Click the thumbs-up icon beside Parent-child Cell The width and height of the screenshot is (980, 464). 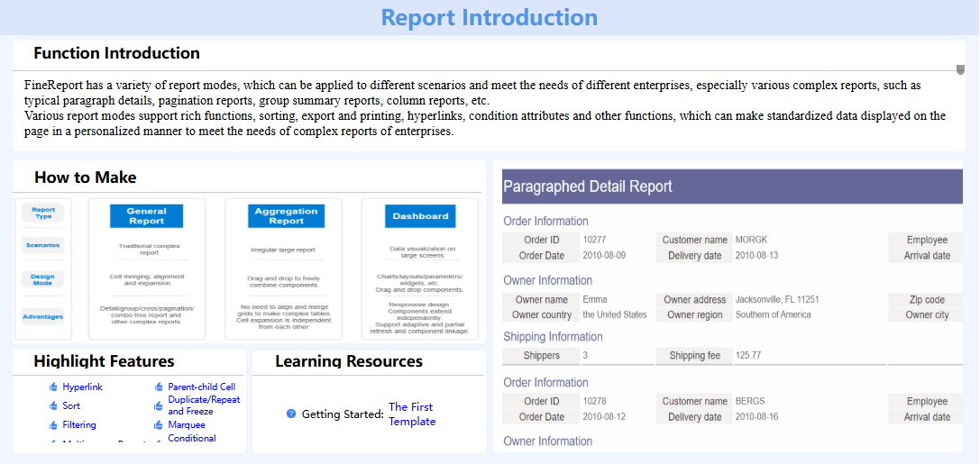pos(159,387)
